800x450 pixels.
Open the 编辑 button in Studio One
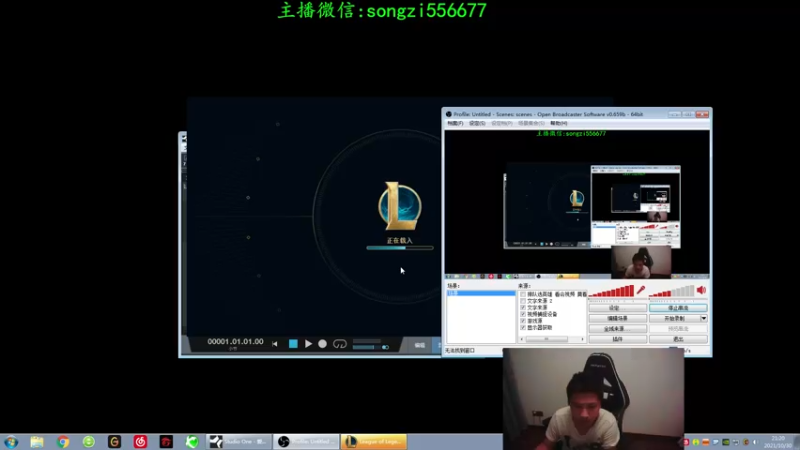420,345
